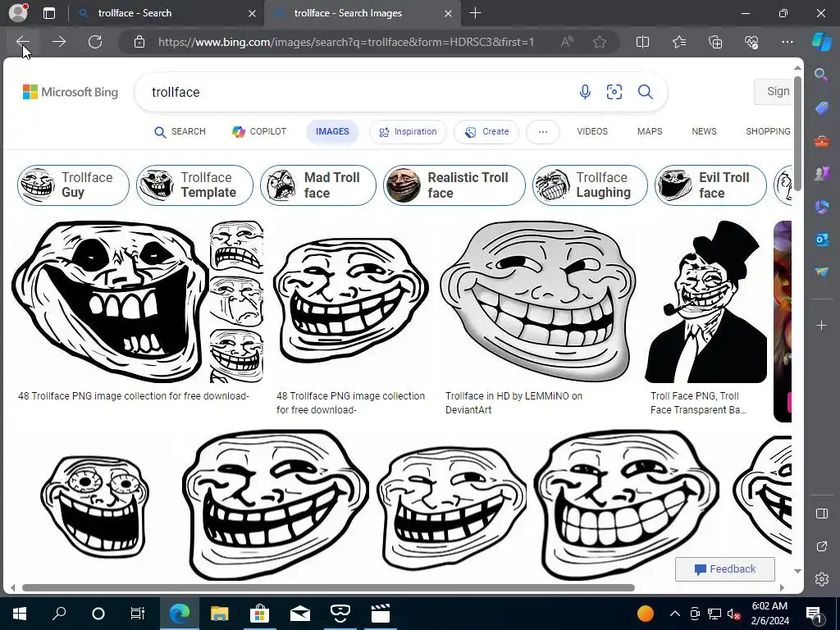The image size is (840, 630).
Task: Open a new browser tab
Action: point(475,13)
